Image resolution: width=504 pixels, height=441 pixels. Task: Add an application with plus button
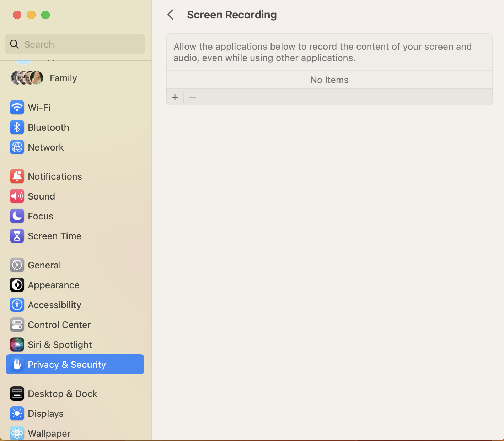pyautogui.click(x=175, y=97)
